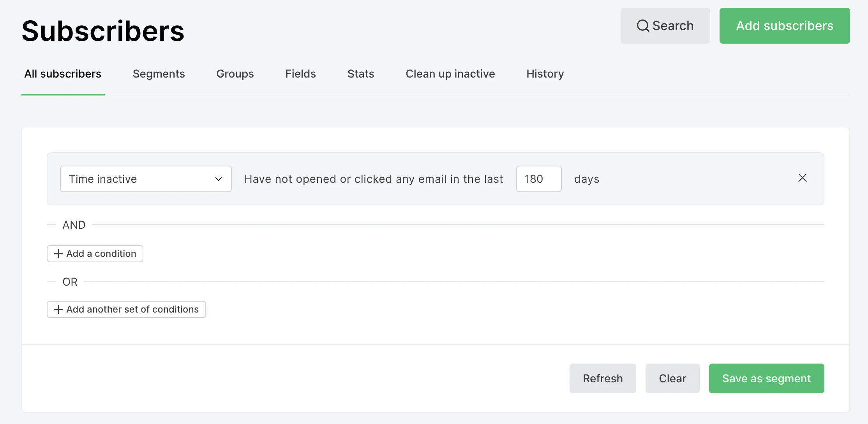The image size is (868, 424).
Task: Click the plus icon beside Add a condition
Action: pyautogui.click(x=58, y=254)
